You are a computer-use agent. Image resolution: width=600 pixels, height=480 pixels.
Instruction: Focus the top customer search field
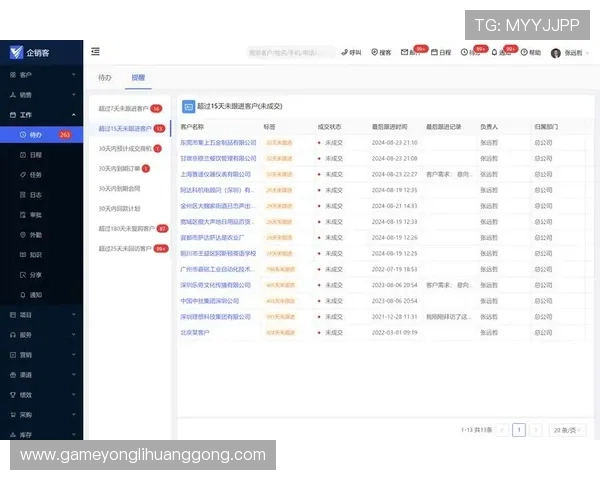click(291, 52)
